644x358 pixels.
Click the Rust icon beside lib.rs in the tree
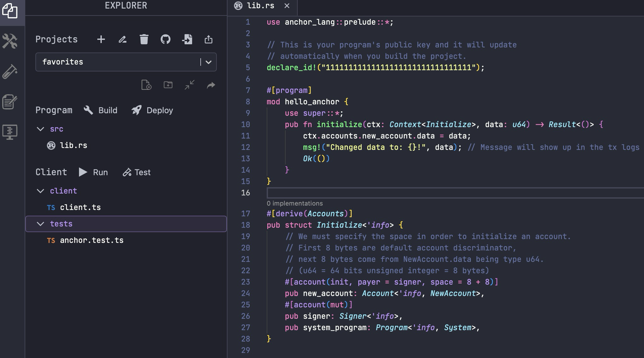51,145
